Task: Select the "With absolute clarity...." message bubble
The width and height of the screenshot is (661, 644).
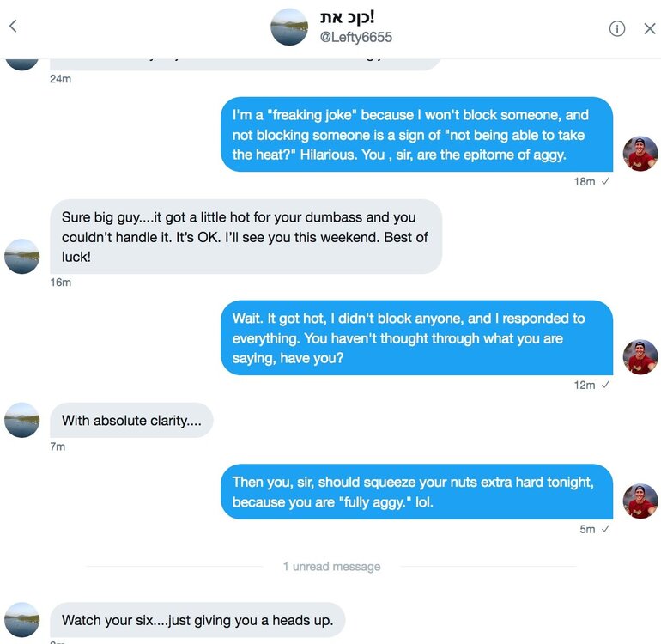Action: [x=131, y=421]
